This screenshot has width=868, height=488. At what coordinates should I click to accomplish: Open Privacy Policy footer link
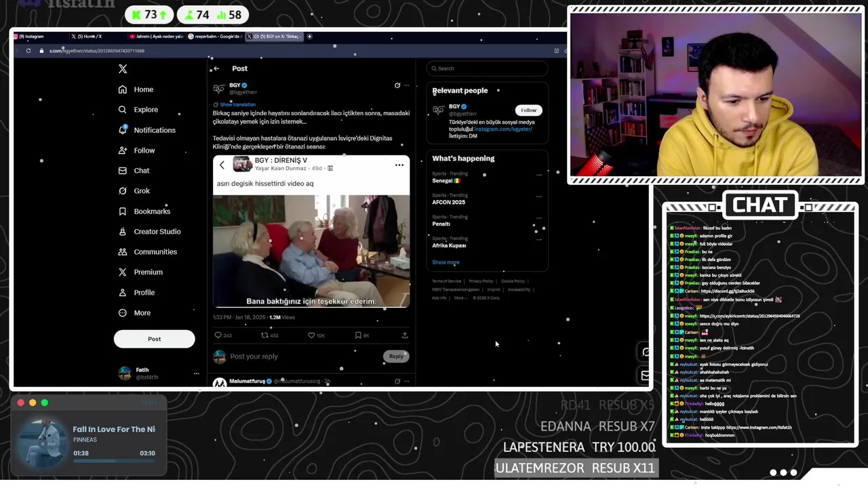[x=481, y=281]
